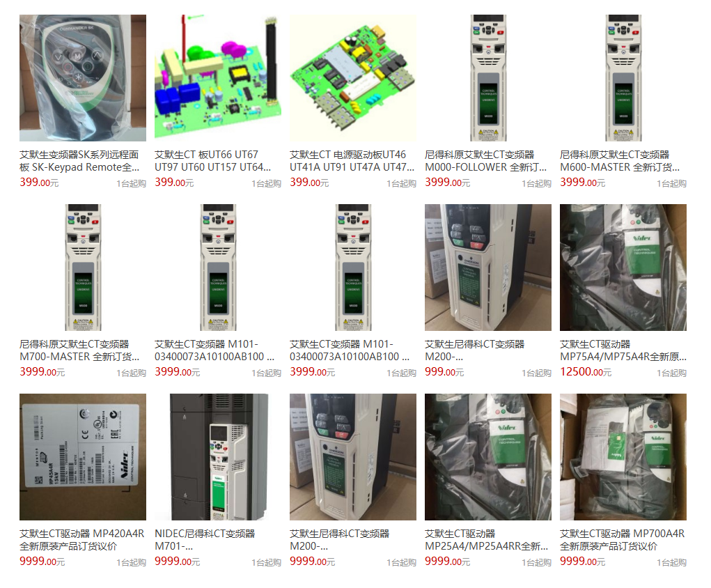711x588 pixels.
Task: View the MP420A4R label box photo
Action: point(83,457)
